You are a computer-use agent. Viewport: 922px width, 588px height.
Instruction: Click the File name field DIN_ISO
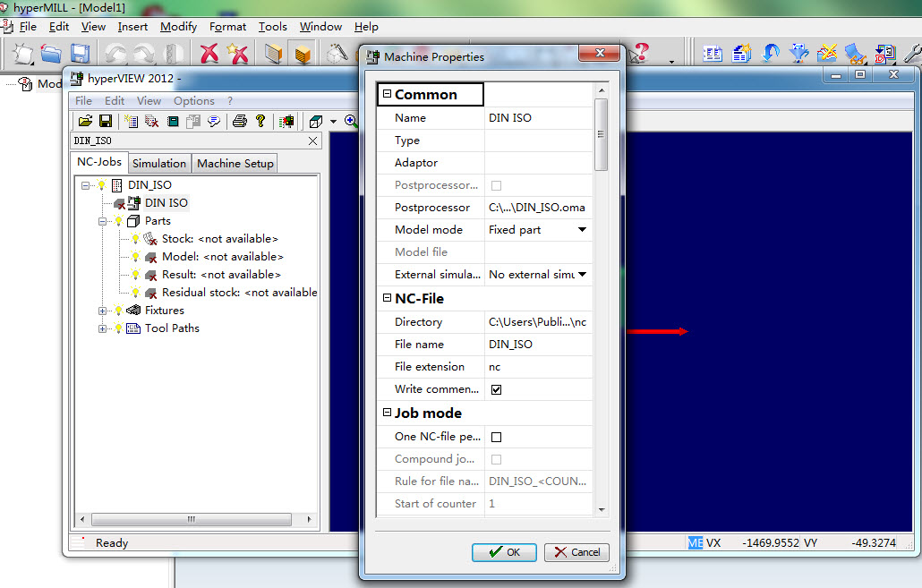[x=537, y=344]
